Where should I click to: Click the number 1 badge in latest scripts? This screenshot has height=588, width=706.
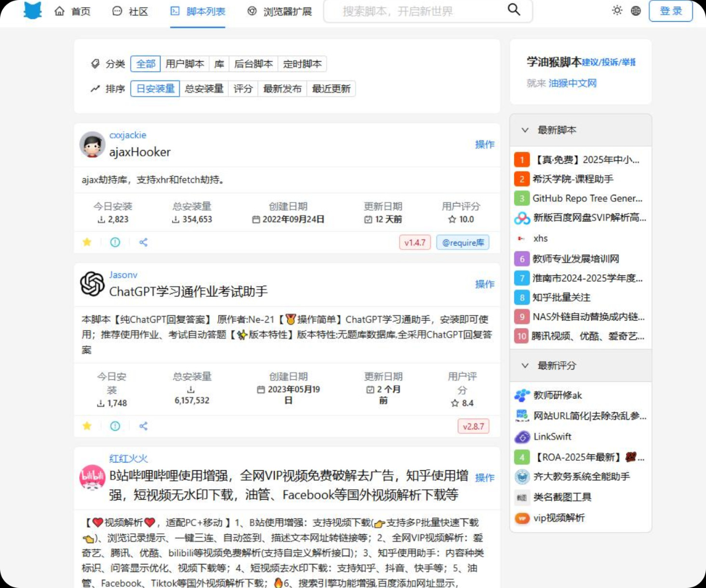522,160
